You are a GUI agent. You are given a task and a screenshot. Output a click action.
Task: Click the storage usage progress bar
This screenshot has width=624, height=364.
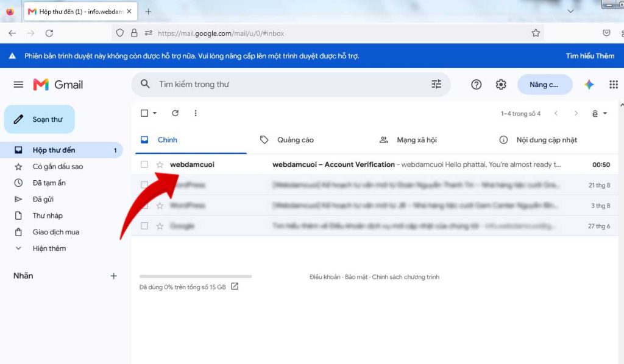196,276
